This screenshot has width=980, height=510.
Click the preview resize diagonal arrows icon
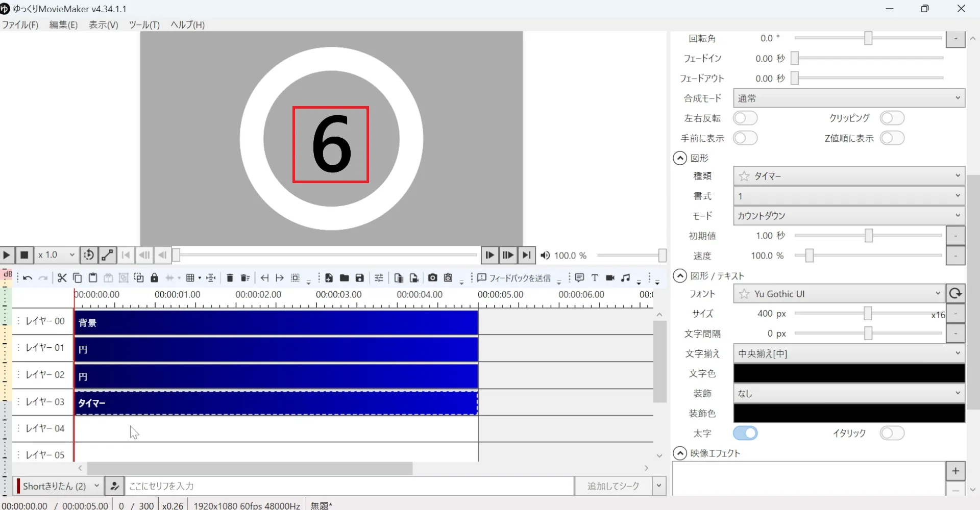(x=107, y=255)
